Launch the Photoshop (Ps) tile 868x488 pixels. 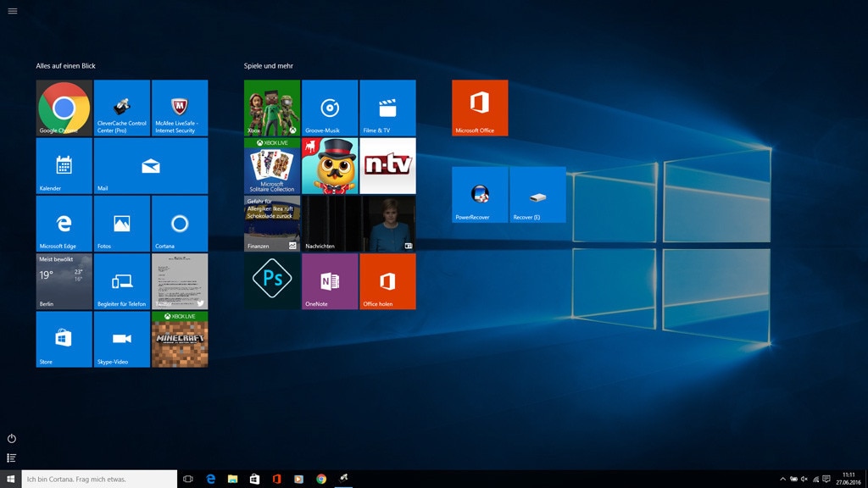(x=272, y=281)
